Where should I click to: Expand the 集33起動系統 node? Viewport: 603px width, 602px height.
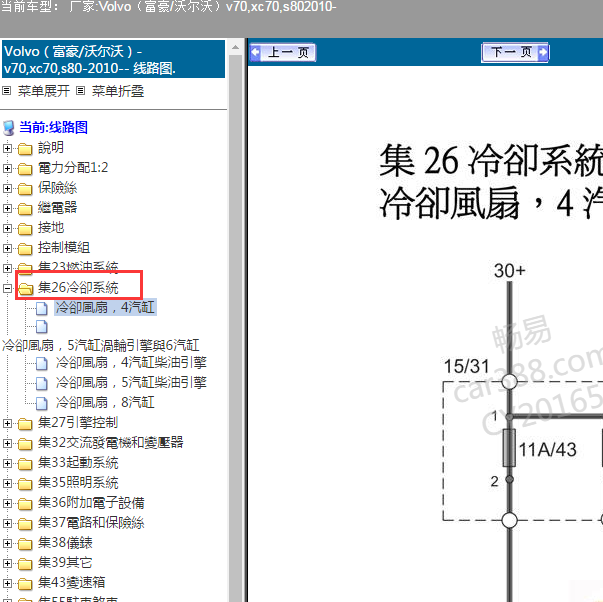pyautogui.click(x=7, y=463)
